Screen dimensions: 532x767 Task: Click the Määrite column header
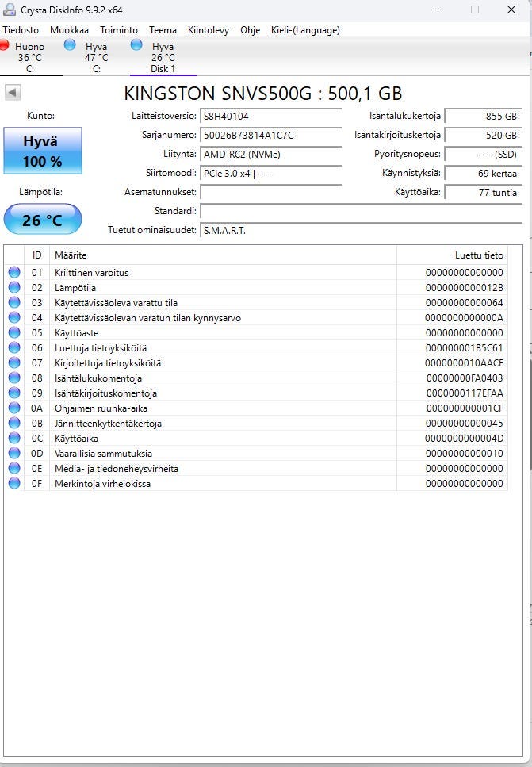click(223, 255)
